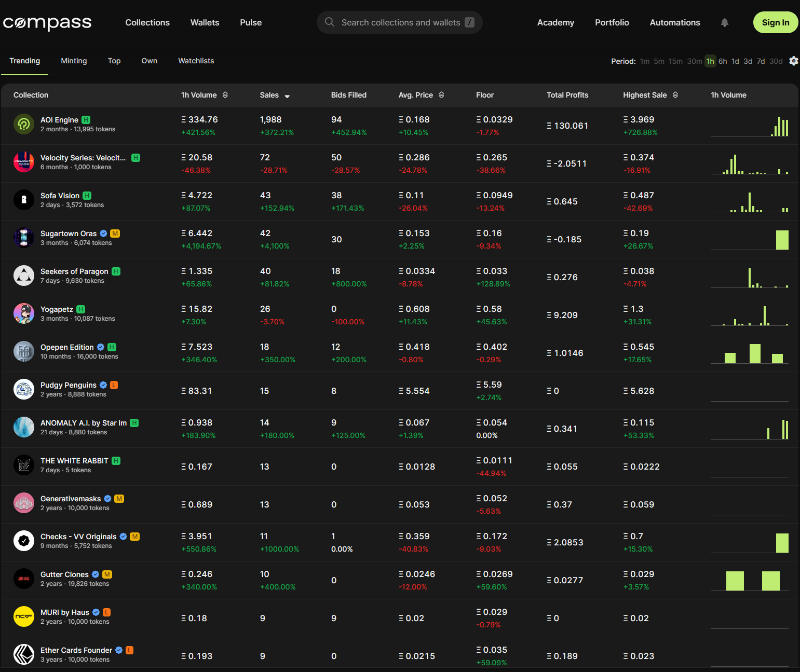Open the table settings gear icon

click(793, 61)
